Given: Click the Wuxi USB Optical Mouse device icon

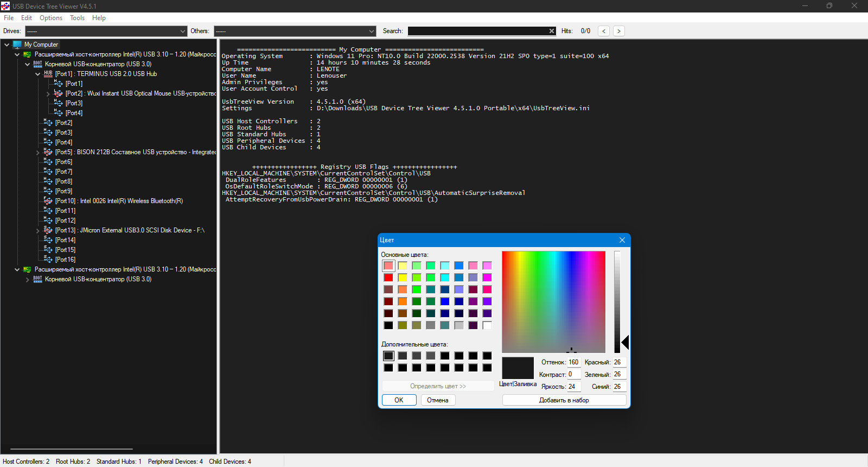Looking at the screenshot, I should pyautogui.click(x=59, y=93).
